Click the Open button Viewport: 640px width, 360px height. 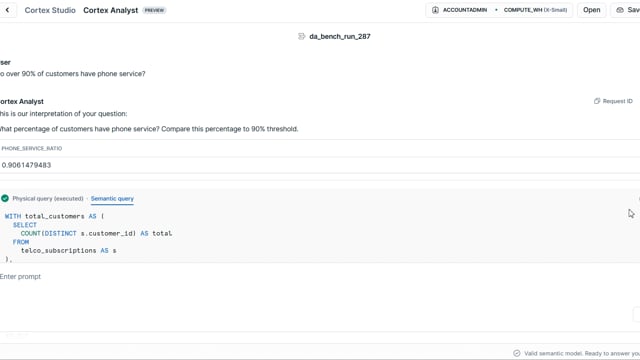591,10
